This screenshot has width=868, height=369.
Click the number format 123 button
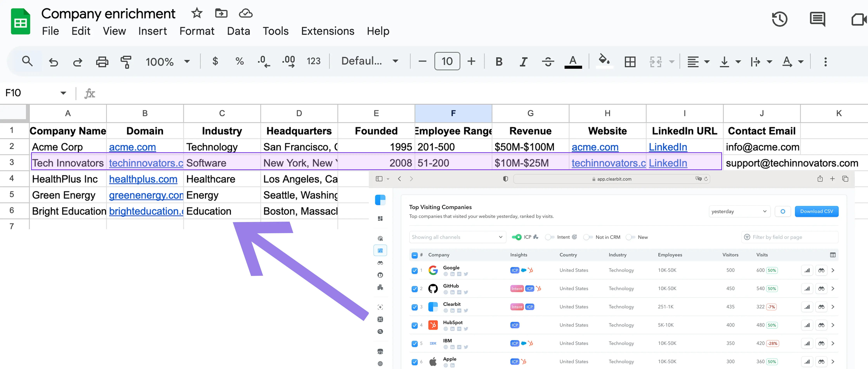tap(313, 61)
